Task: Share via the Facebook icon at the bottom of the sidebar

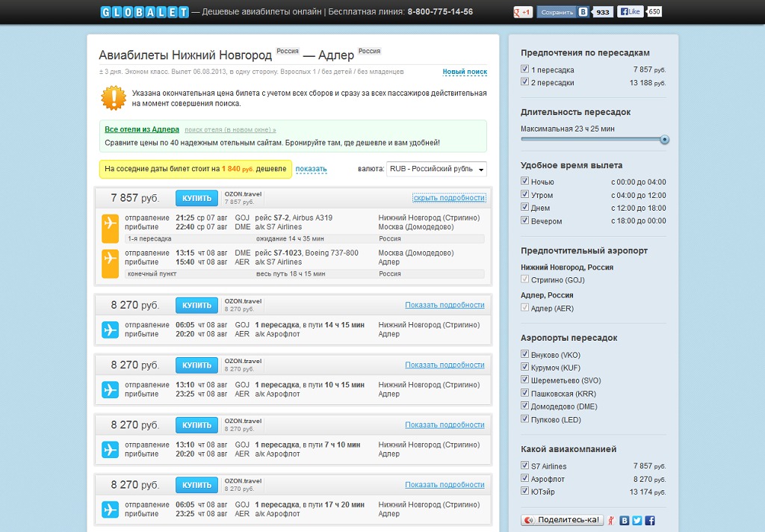Action: click(x=650, y=520)
